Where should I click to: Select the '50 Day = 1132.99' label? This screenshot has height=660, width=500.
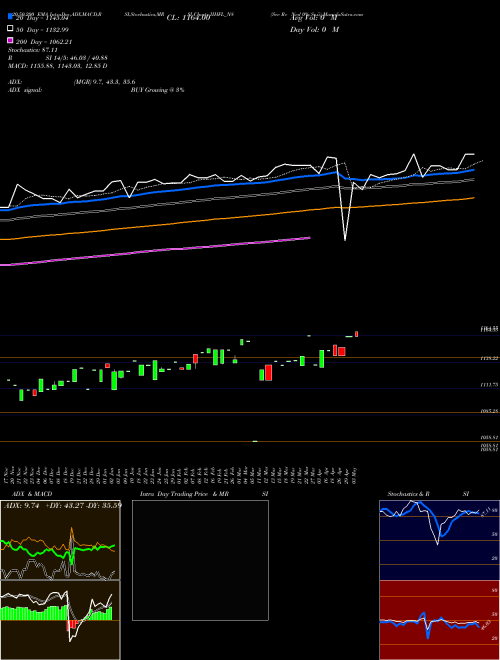pyautogui.click(x=42, y=29)
